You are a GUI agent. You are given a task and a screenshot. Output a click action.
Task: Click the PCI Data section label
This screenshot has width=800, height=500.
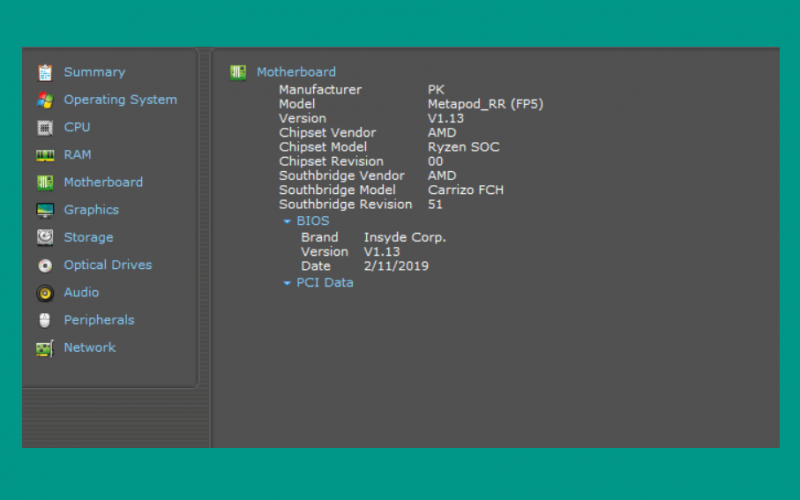[x=325, y=283]
